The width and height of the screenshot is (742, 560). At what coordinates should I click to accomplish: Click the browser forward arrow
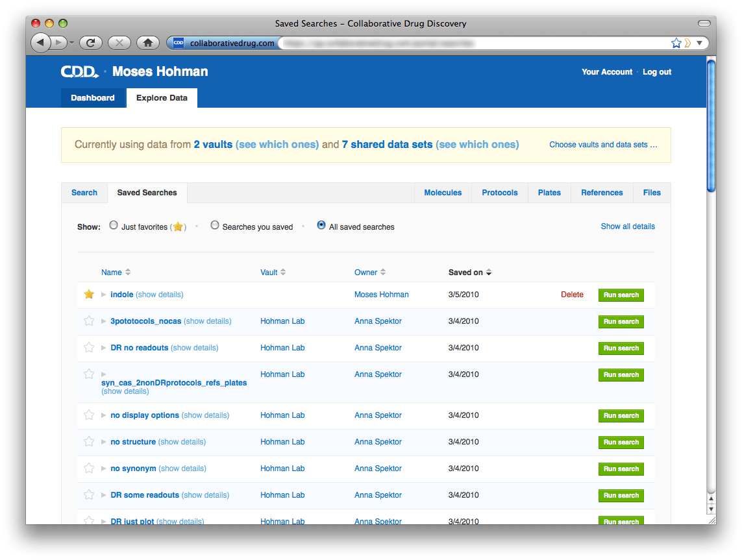(58, 43)
